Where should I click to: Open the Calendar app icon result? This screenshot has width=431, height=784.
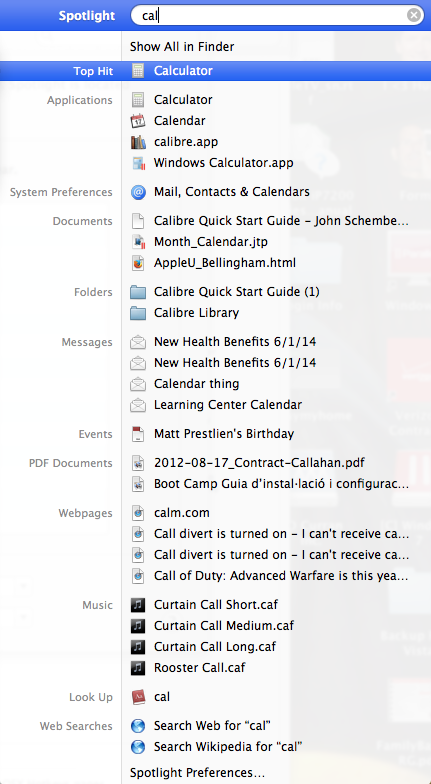138,120
